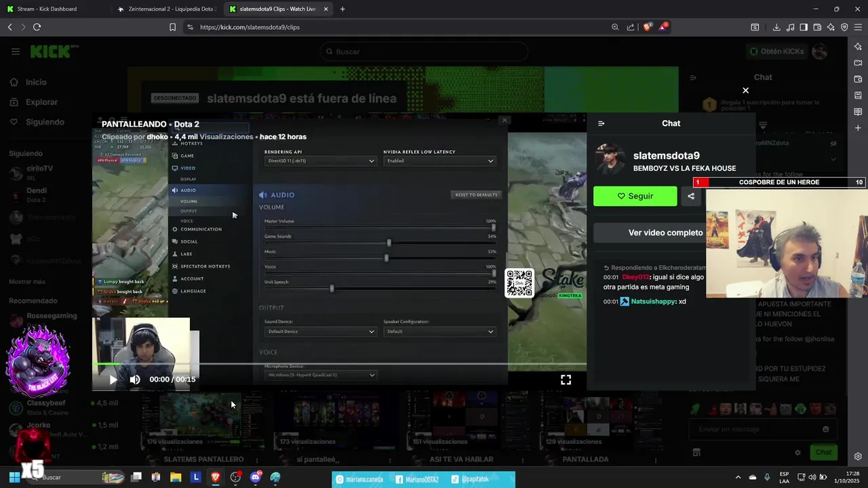This screenshot has height=488, width=868.
Task: Open the chat shop icon
Action: click(x=696, y=452)
